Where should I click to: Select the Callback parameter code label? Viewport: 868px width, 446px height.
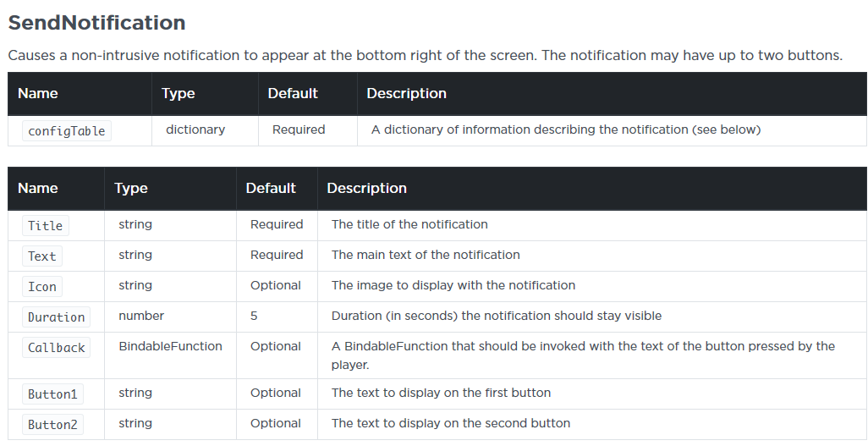[x=56, y=347]
